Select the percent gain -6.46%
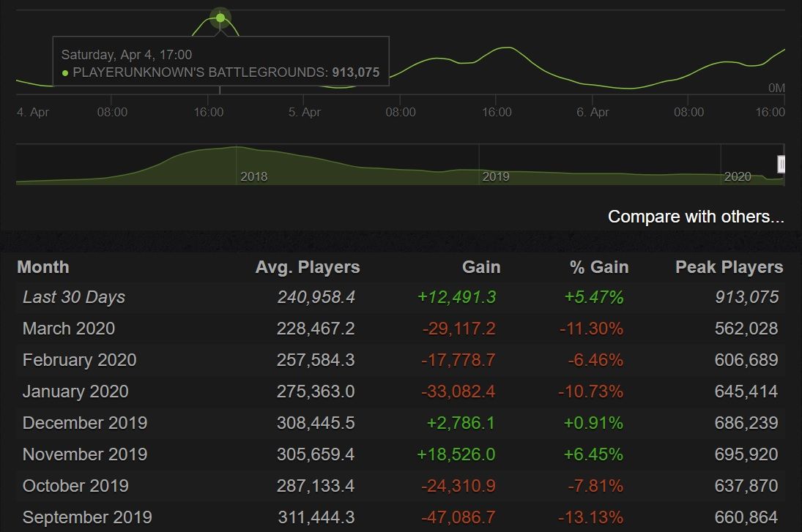 coord(595,360)
